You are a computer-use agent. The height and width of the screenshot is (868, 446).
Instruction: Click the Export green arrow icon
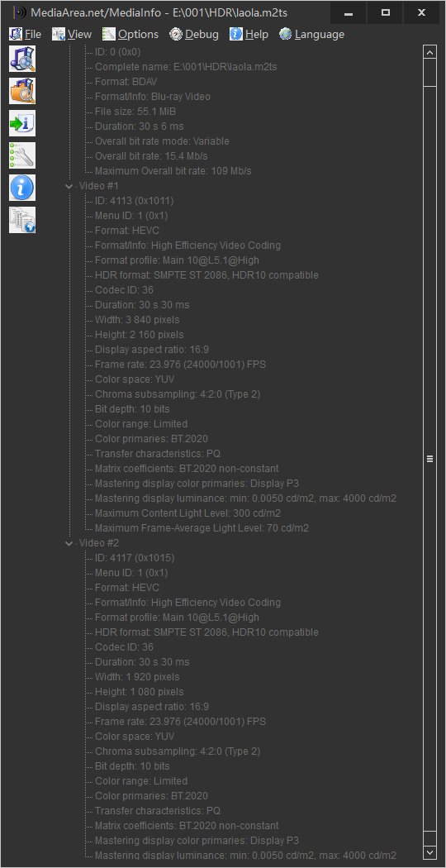pos(22,123)
